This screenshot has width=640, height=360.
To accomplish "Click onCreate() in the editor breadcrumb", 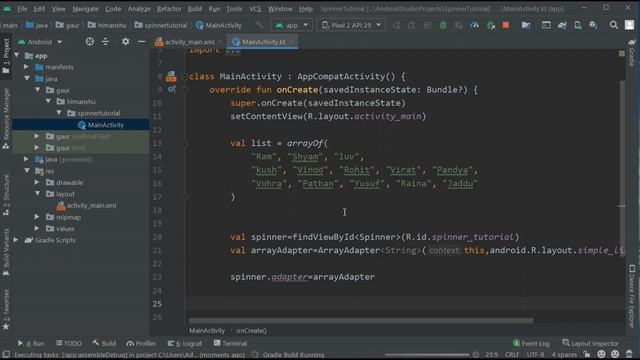I will click(251, 331).
